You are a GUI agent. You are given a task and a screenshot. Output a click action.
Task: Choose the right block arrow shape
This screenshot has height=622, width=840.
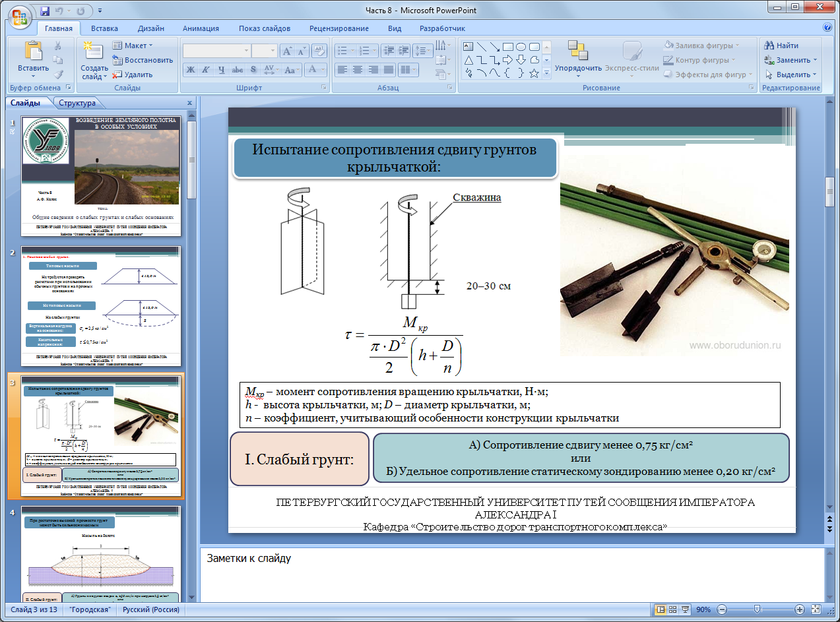(x=508, y=60)
